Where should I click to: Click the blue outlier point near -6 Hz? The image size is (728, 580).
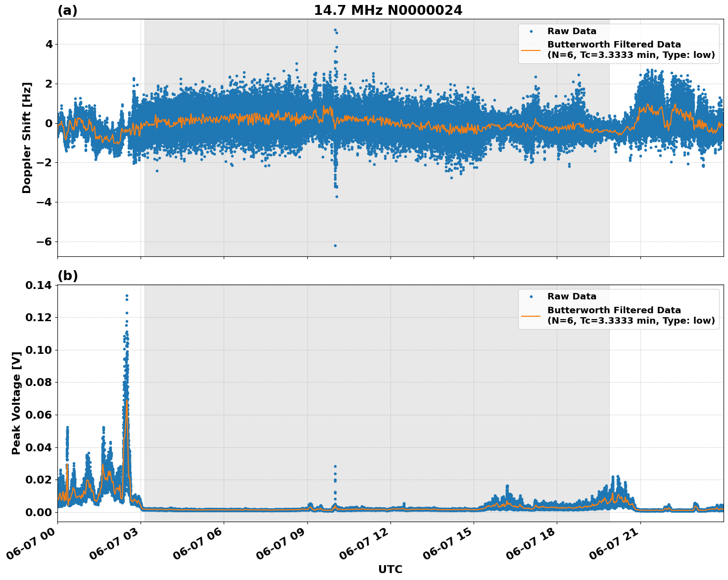coord(335,244)
